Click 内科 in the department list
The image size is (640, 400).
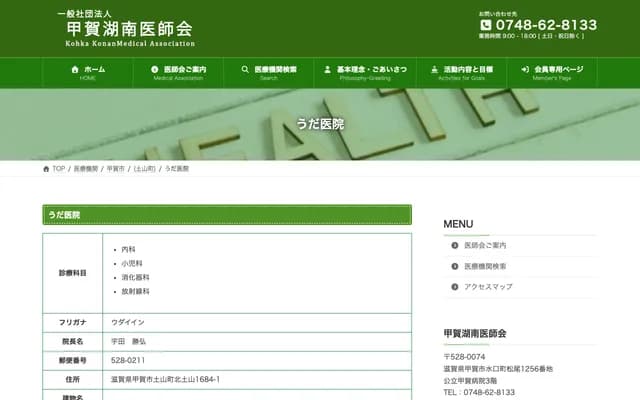[128, 249]
